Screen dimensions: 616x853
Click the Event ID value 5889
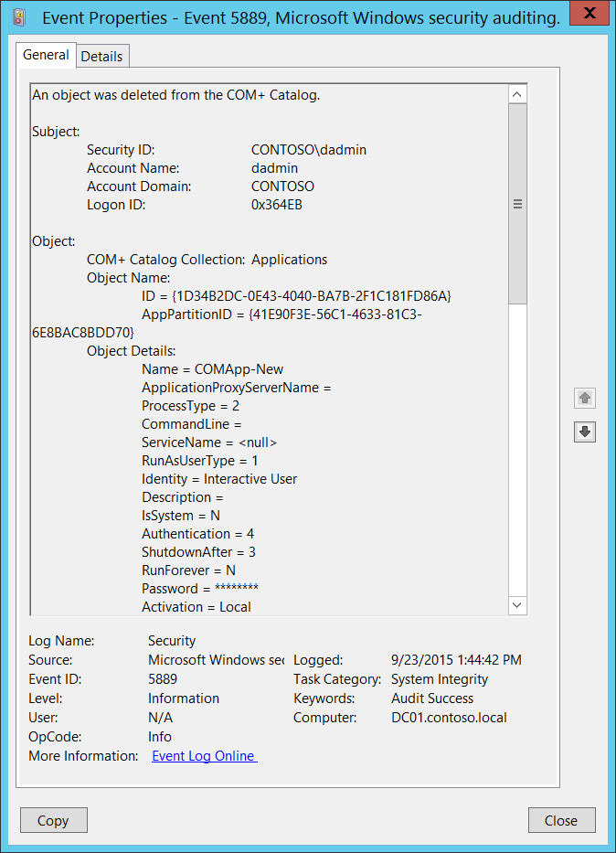coord(163,679)
